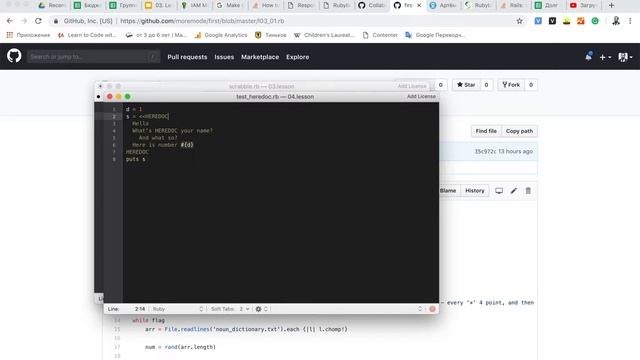Switch to the Collab GitHub browser tab
The image size is (640, 360).
(x=372, y=5)
